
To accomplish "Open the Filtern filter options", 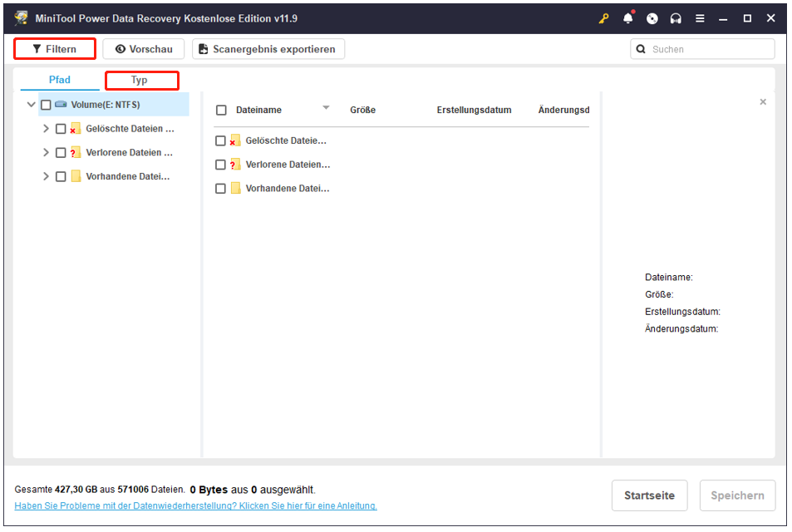I will (x=55, y=49).
